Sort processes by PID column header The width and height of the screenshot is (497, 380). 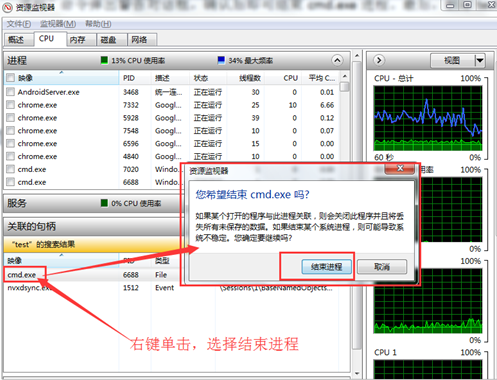(x=135, y=78)
